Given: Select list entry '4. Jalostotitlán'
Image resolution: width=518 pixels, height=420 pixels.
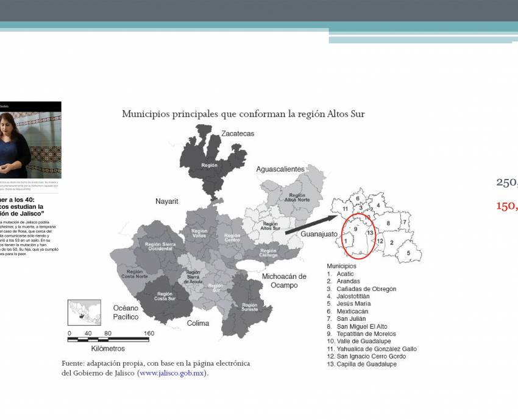Looking at the screenshot, I should click(348, 296).
